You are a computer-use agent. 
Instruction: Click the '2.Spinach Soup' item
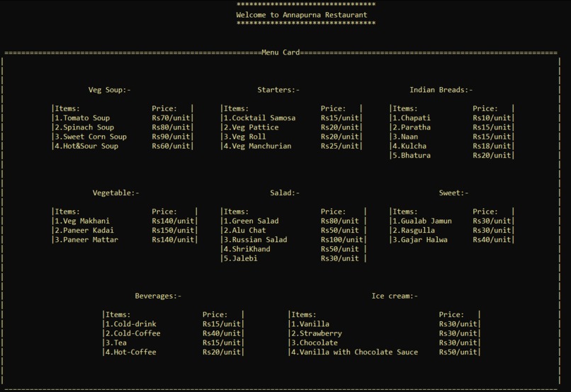tap(84, 127)
